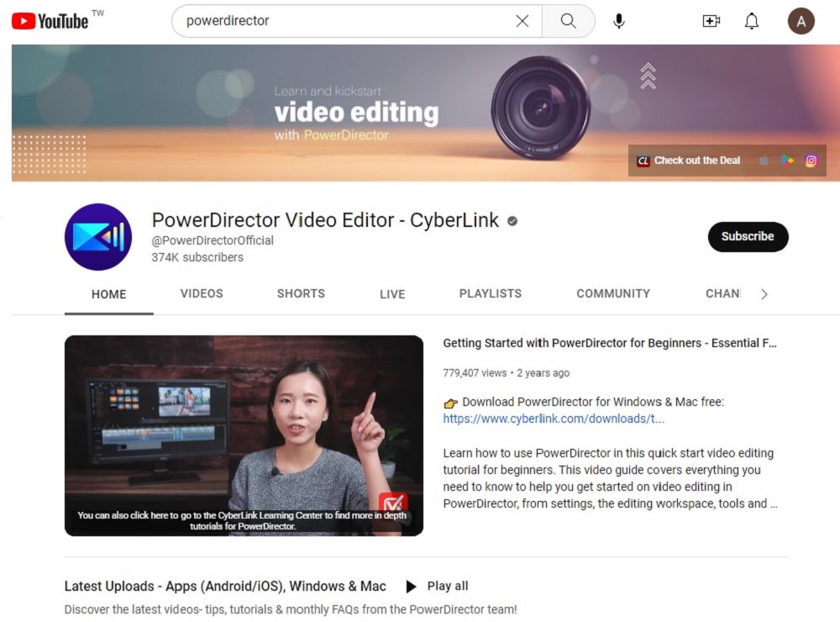Click the search magnifier icon
Image resolution: width=840 pixels, height=622 pixels.
pyautogui.click(x=569, y=21)
